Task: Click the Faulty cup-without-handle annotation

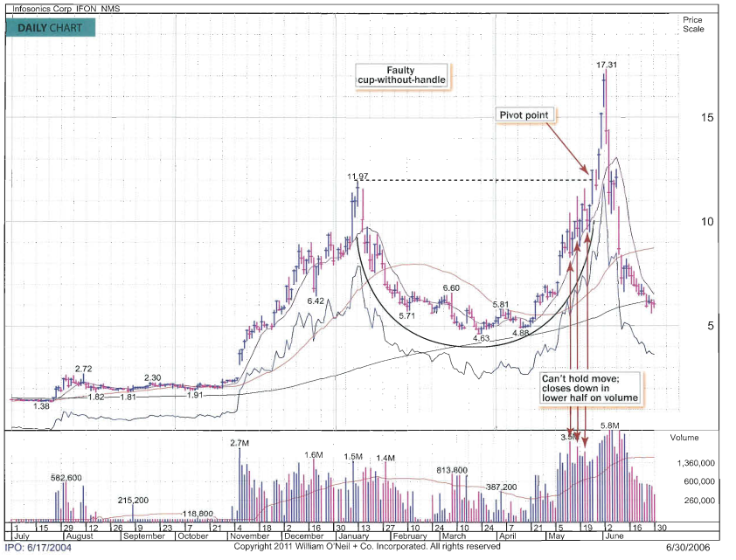Action: [x=400, y=75]
